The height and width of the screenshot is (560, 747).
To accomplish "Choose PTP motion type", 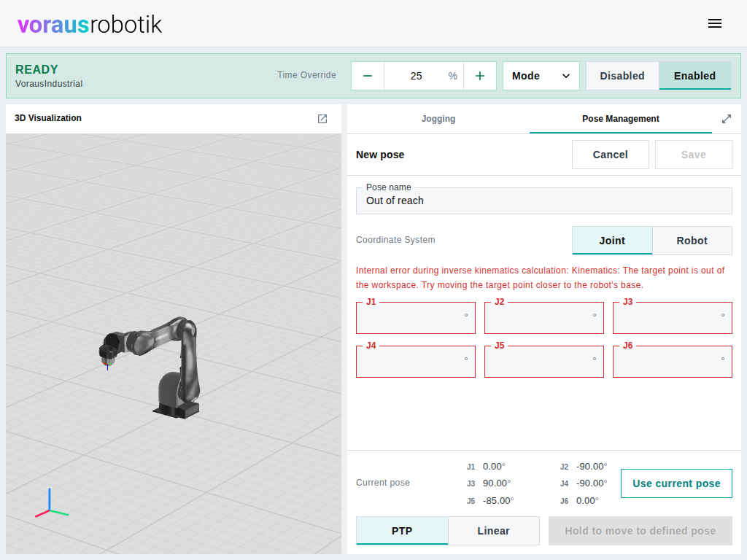I will pyautogui.click(x=402, y=531).
